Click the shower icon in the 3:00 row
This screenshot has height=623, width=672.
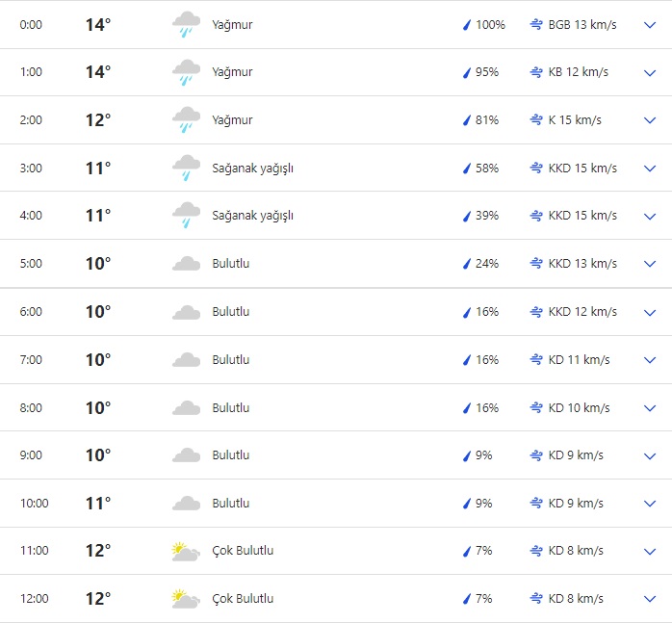click(x=185, y=169)
